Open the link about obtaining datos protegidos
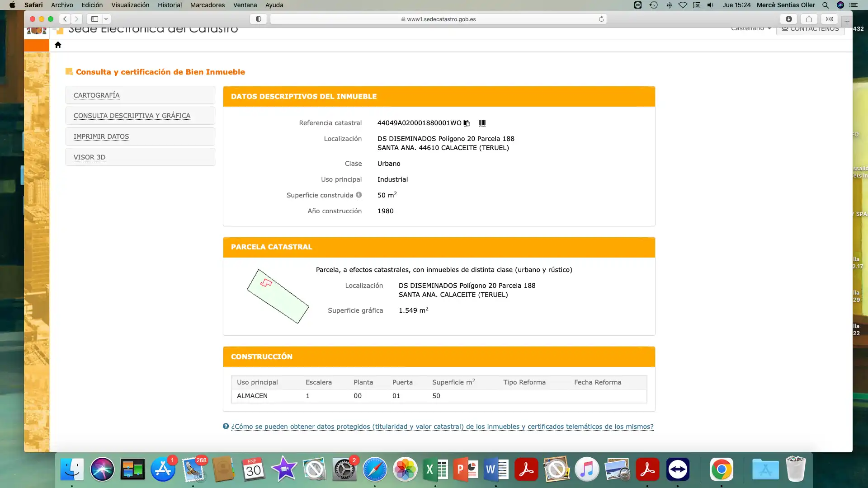This screenshot has width=868, height=488. tap(442, 427)
